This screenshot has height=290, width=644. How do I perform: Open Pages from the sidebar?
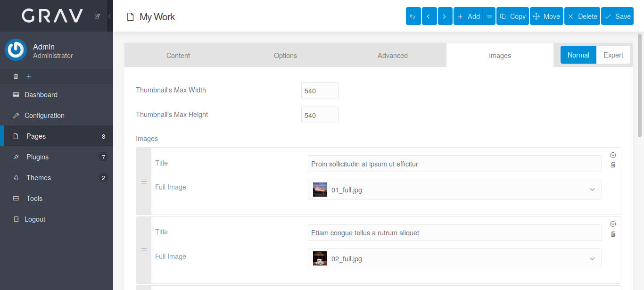57,136
